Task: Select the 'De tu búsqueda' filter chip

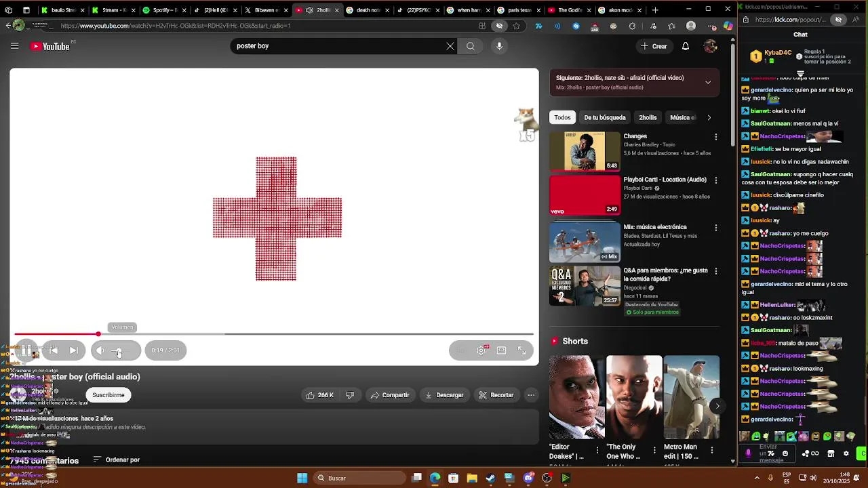Action: (x=605, y=117)
